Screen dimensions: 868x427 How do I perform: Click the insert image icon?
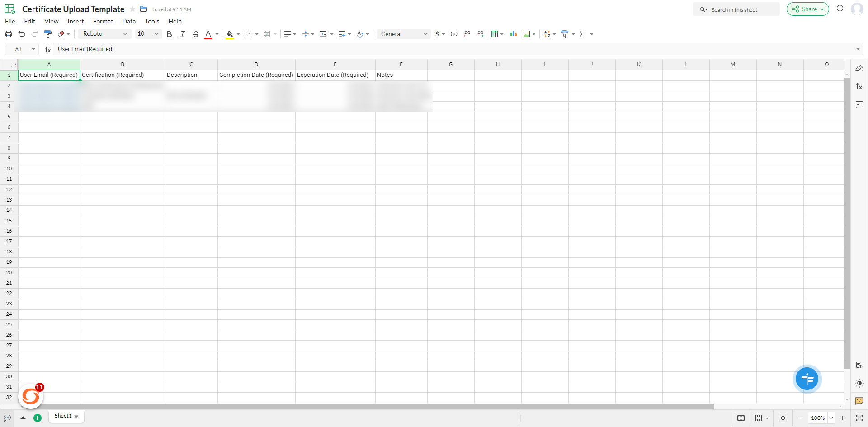527,34
